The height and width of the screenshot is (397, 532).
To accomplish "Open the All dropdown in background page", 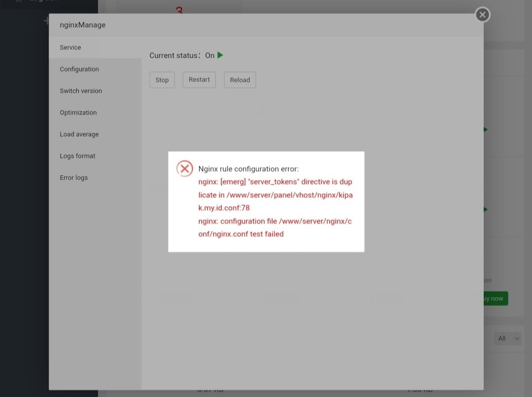I will point(508,339).
